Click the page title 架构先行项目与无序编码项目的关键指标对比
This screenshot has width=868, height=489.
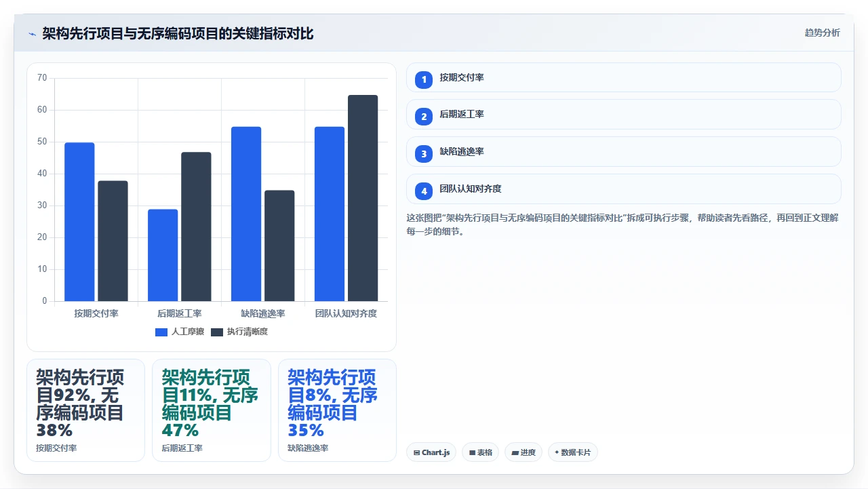point(178,33)
